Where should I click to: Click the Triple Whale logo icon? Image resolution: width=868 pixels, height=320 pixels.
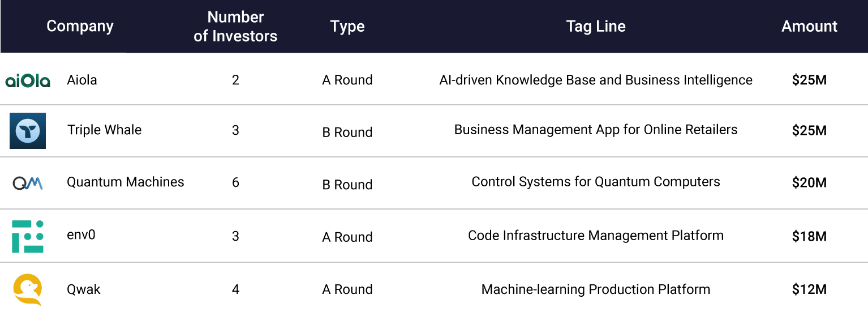pos(28,131)
